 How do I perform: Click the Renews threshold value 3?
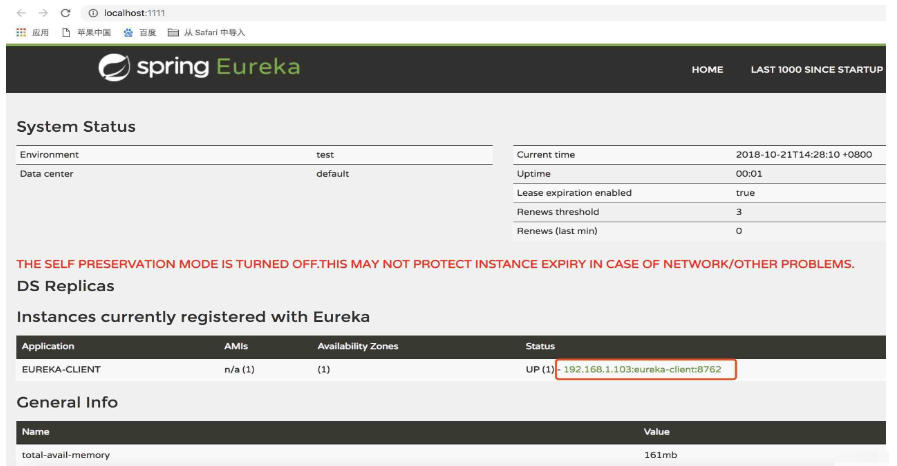(739, 212)
